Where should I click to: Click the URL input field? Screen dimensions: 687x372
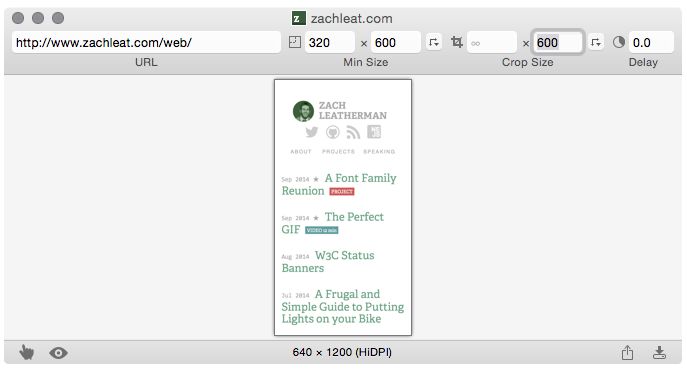click(146, 43)
